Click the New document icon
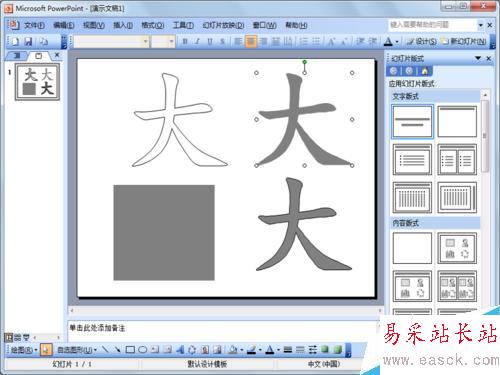 (x=15, y=41)
